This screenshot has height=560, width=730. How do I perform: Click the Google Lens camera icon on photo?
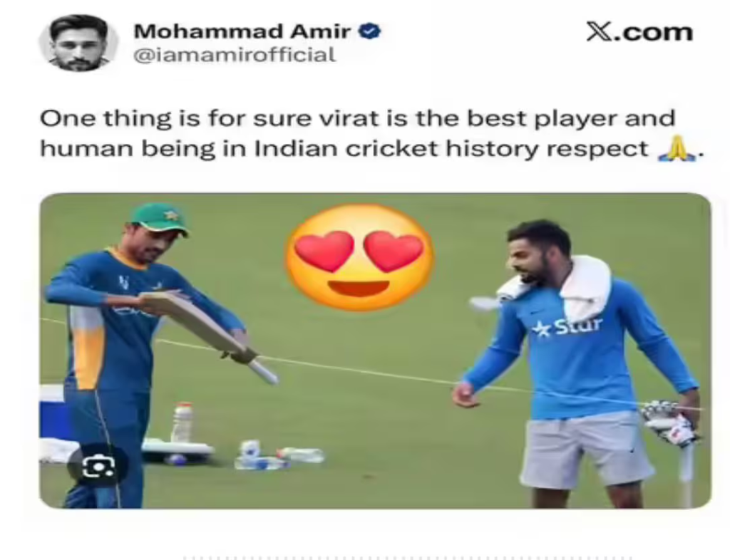pyautogui.click(x=98, y=465)
